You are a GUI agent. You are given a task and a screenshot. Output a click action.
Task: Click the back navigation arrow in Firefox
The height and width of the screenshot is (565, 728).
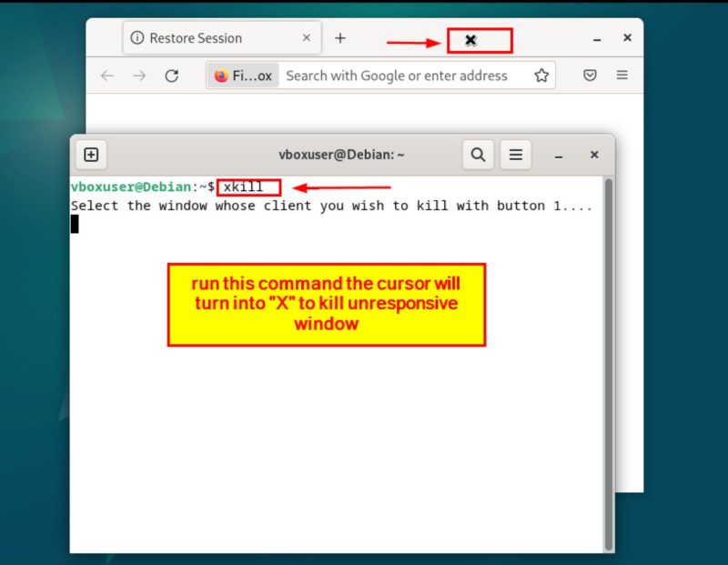point(106,76)
